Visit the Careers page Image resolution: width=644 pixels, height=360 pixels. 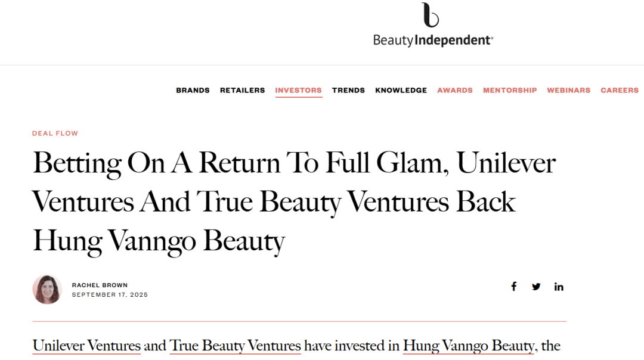point(619,91)
